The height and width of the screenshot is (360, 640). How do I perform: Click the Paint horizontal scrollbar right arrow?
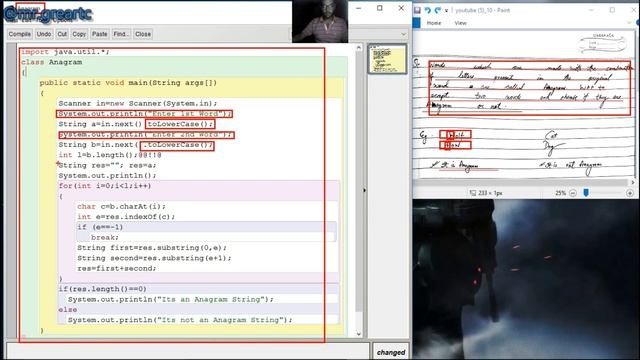[633, 182]
